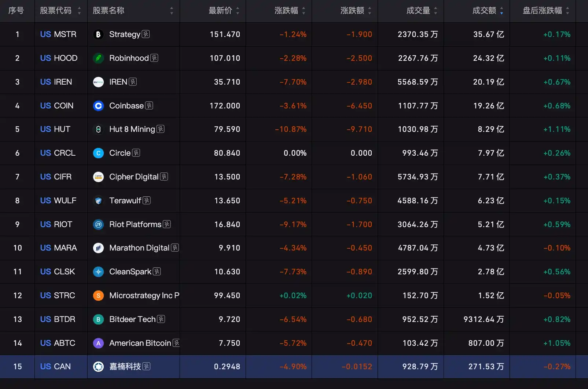This screenshot has width=588, height=389.
Task: Click the badge icon next to Strategy name
Action: click(146, 34)
